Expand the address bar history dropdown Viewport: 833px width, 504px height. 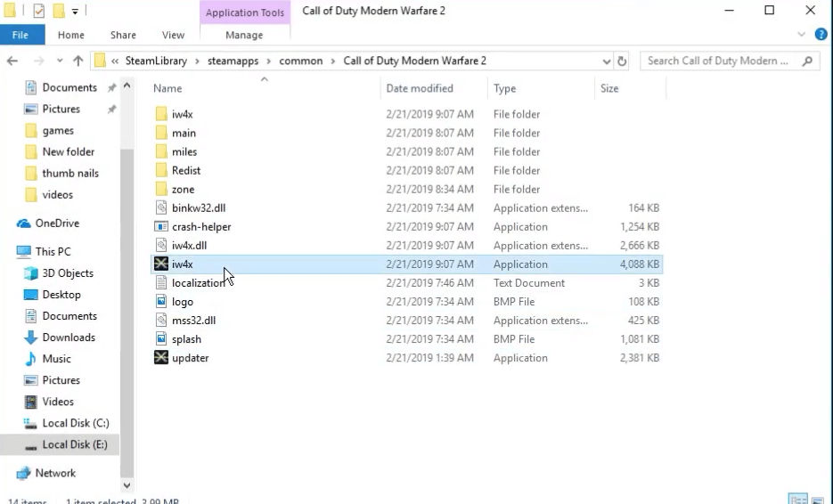pos(606,61)
